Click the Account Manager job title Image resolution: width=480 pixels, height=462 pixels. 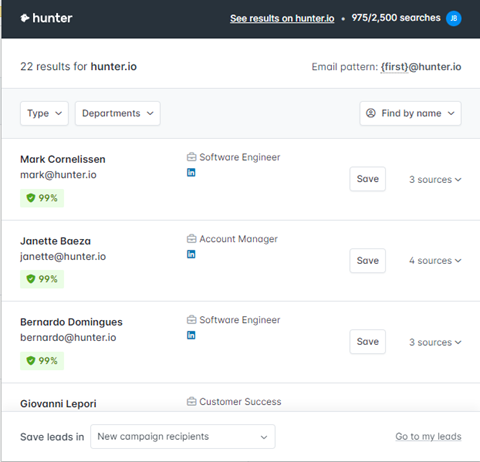pyautogui.click(x=238, y=239)
